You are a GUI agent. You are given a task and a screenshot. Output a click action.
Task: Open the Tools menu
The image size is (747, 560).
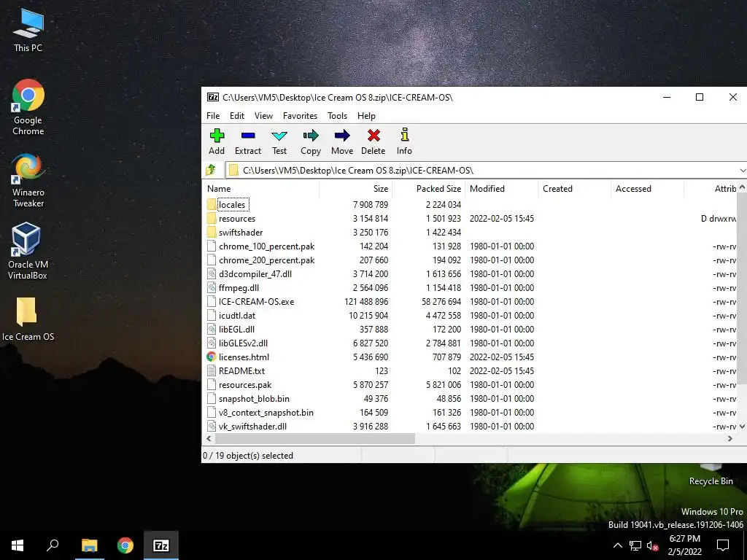click(337, 116)
